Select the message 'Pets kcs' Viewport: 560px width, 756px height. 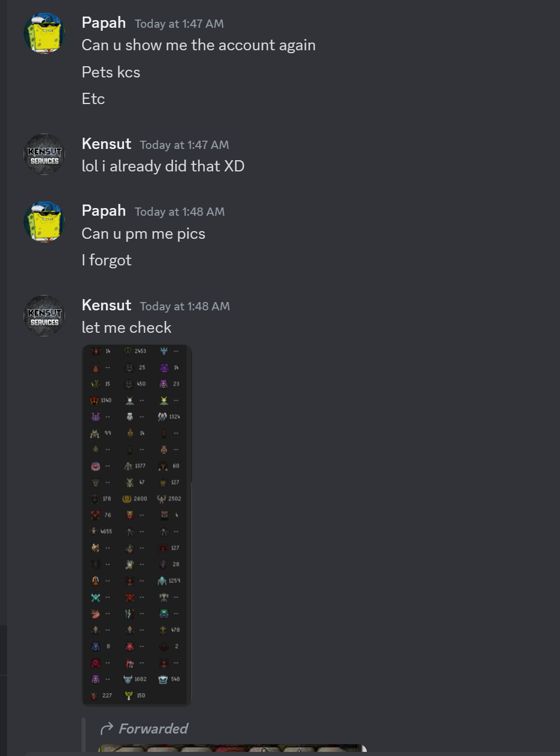[111, 72]
